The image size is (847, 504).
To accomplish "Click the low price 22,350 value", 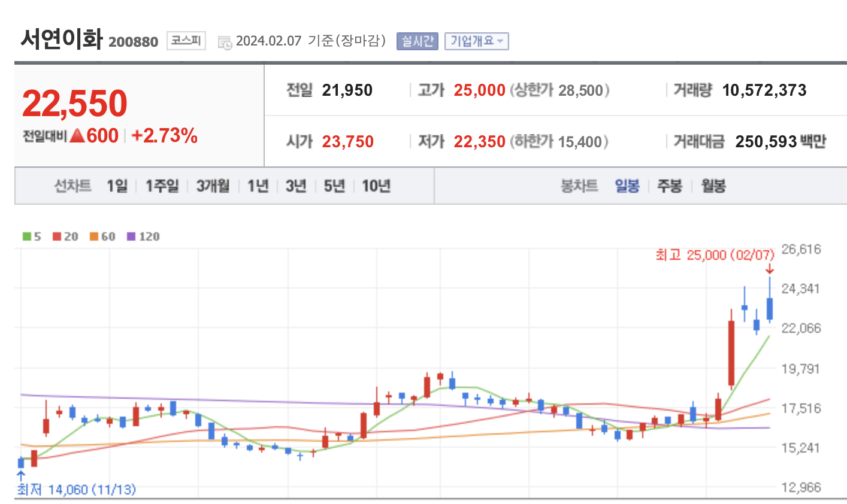I will 480,142.
